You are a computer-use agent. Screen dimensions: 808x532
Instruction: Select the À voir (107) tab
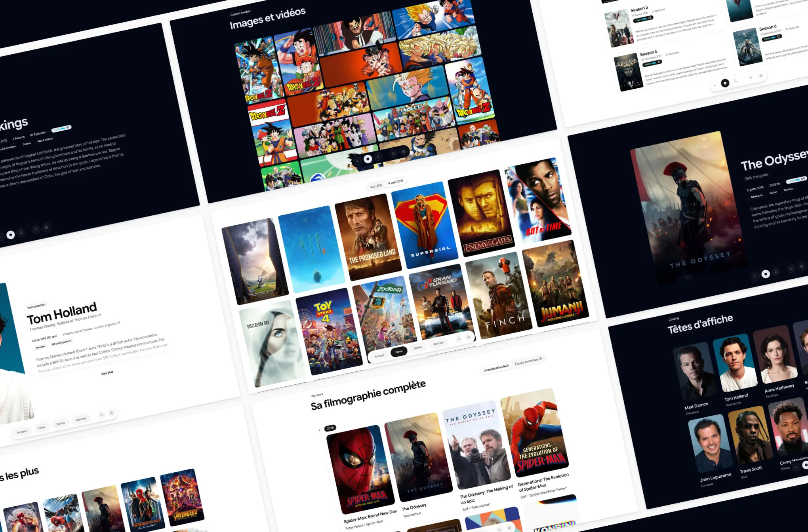click(395, 182)
